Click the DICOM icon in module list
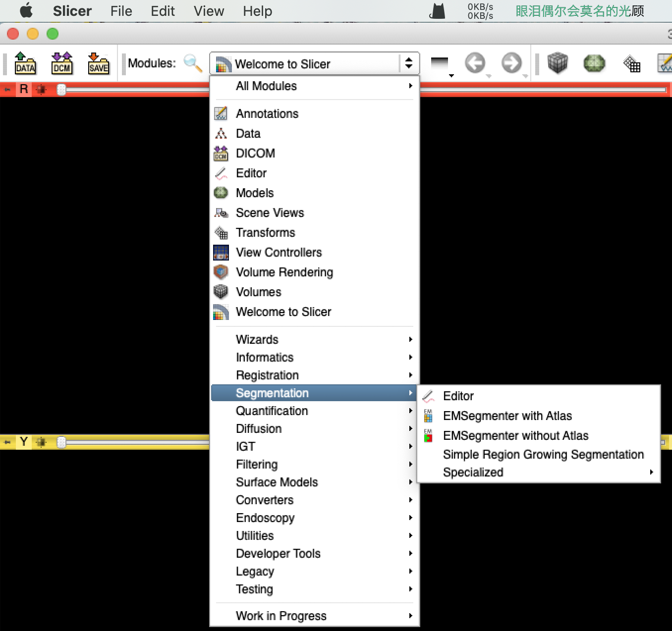 coord(221,153)
